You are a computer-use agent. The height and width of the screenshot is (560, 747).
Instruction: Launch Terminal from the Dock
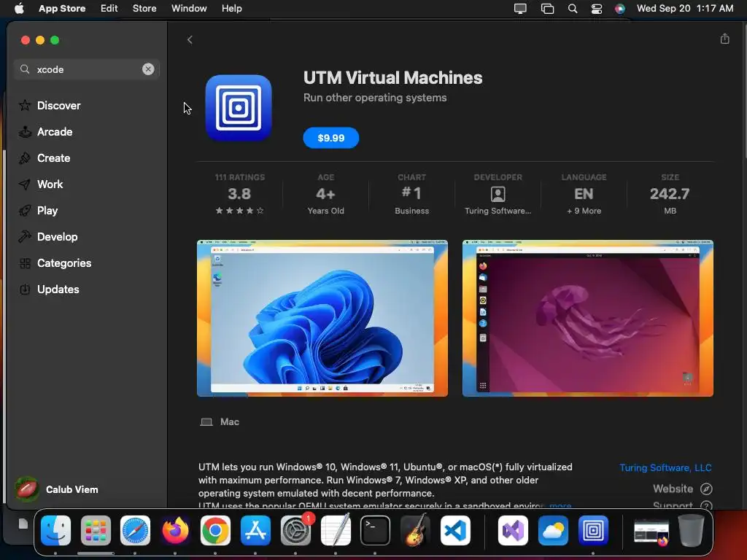click(x=376, y=530)
